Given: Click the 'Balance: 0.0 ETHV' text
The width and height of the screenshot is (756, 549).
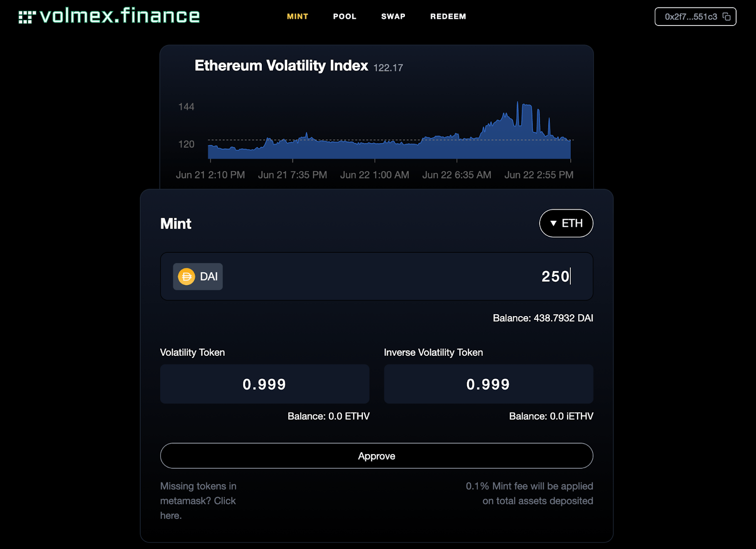Looking at the screenshot, I should 328,416.
